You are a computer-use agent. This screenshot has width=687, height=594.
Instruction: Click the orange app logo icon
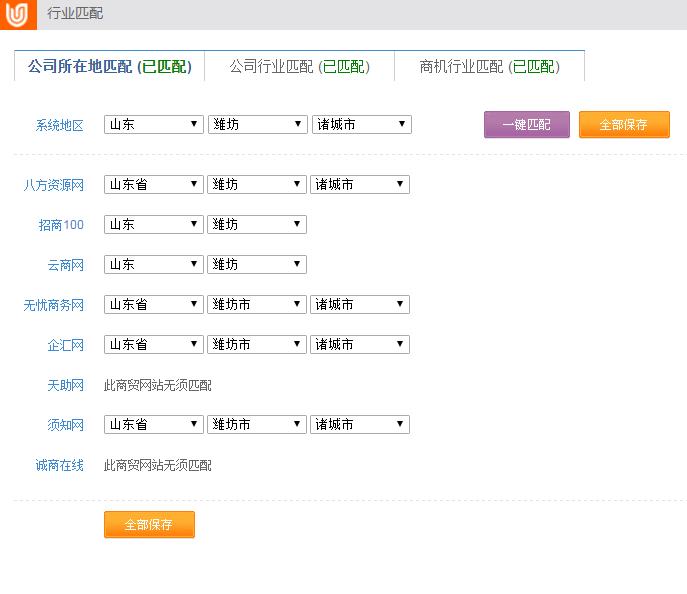pyautogui.click(x=17, y=14)
